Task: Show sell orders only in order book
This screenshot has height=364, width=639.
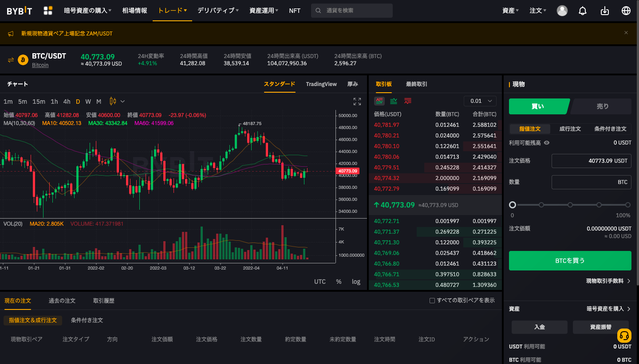Action: coord(408,101)
